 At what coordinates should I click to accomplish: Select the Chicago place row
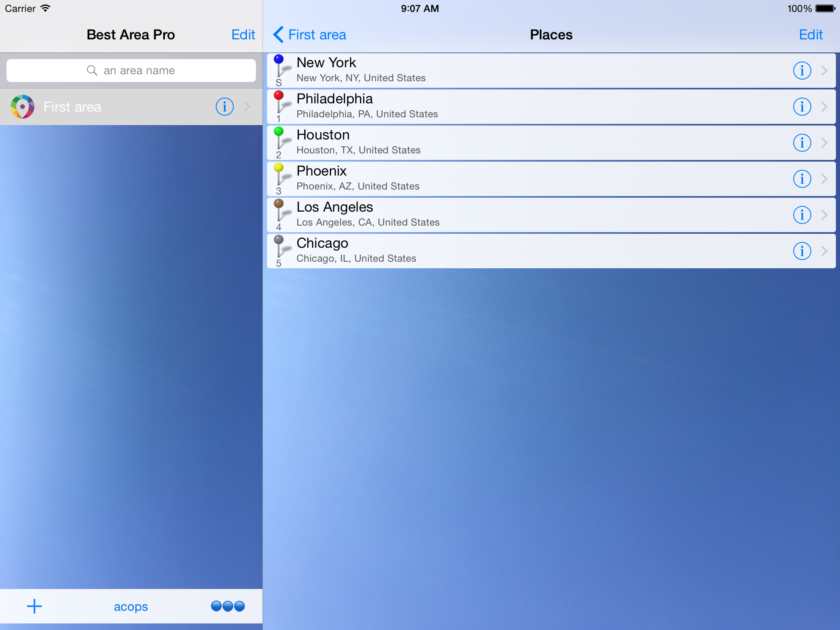pyautogui.click(x=492, y=251)
